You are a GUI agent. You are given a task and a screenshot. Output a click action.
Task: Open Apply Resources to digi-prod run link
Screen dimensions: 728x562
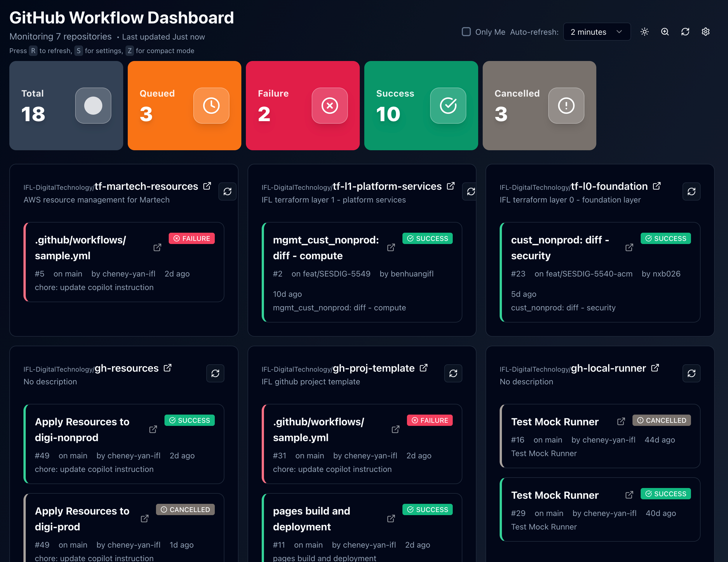click(144, 519)
